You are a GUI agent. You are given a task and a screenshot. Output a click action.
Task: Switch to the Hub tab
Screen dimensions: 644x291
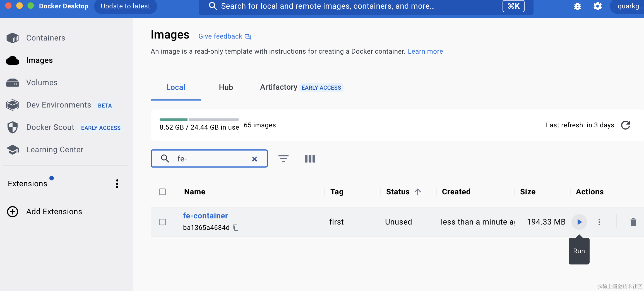point(226,87)
